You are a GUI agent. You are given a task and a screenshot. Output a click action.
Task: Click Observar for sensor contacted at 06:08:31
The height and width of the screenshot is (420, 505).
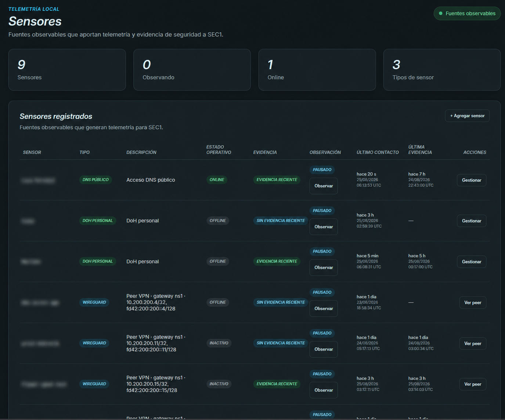pos(324,268)
